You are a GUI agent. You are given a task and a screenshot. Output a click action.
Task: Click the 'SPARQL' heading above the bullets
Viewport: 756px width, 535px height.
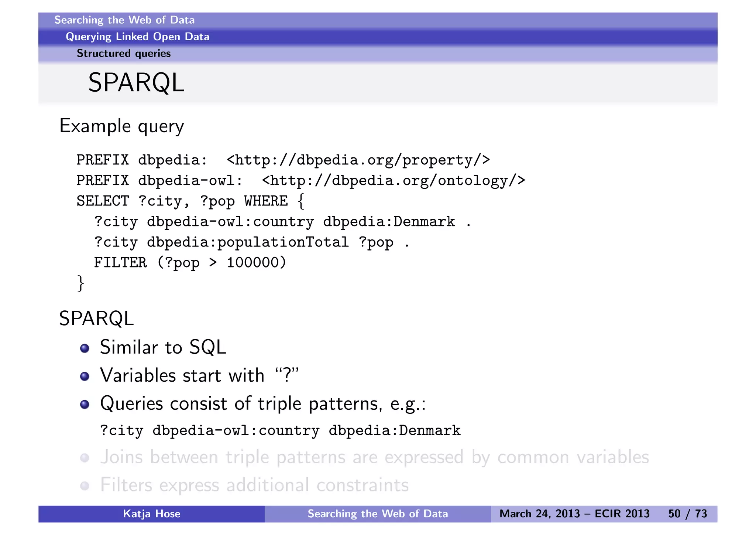coord(96,318)
